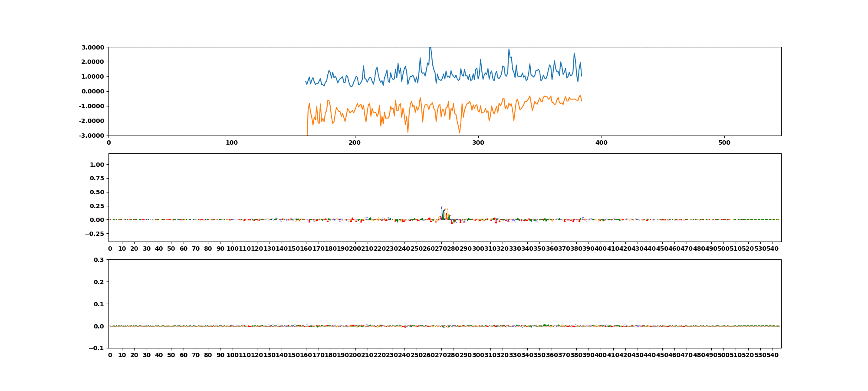Click the "0.2" y-axis label in bottom plot
This screenshot has width=868, height=391.
point(99,282)
